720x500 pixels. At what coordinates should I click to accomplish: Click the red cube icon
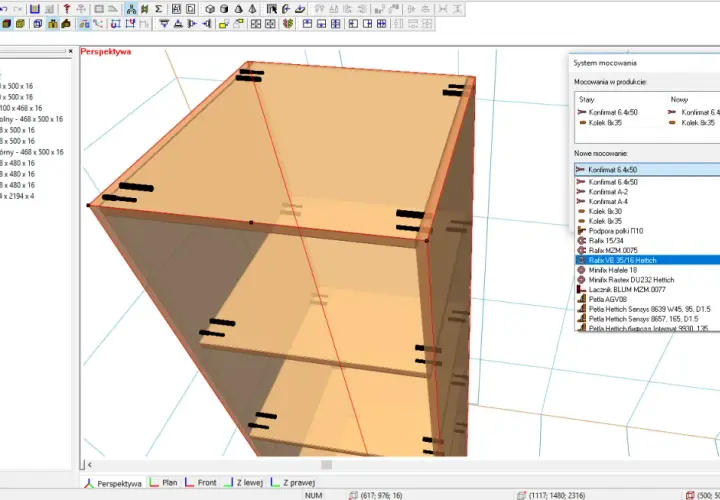click(6, 24)
